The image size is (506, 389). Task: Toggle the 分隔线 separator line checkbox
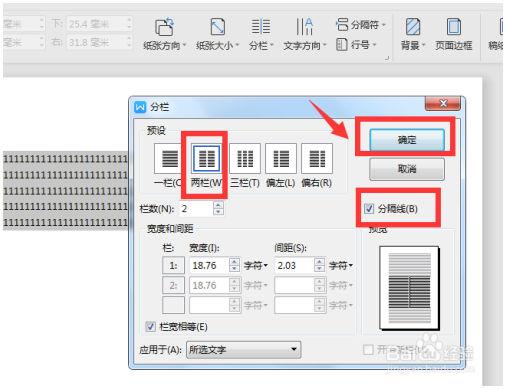coord(369,209)
